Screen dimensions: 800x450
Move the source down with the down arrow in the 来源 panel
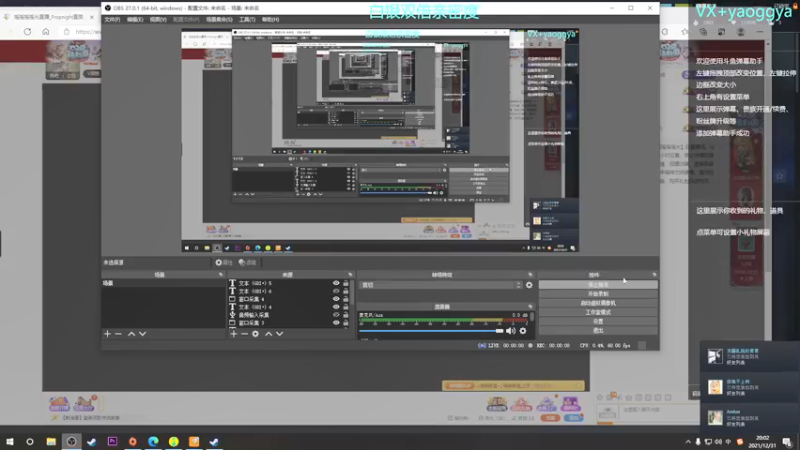click(280, 334)
